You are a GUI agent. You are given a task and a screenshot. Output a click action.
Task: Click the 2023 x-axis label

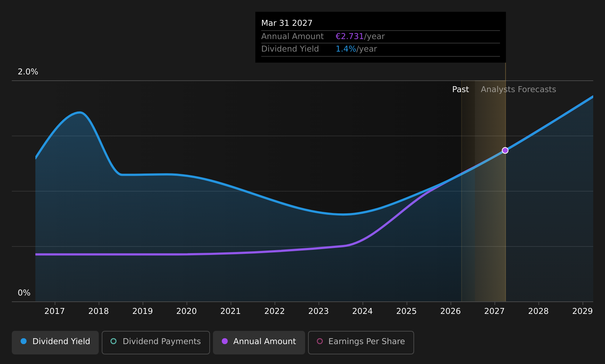point(318,311)
